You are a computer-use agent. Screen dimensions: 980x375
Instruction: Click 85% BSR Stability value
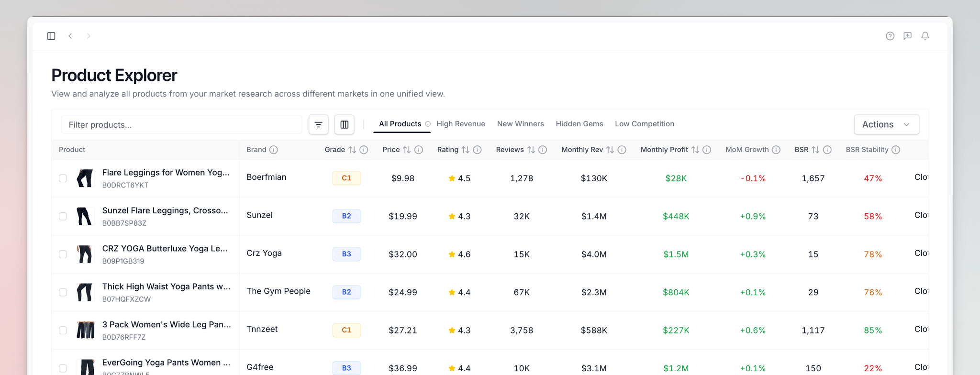pos(873,331)
